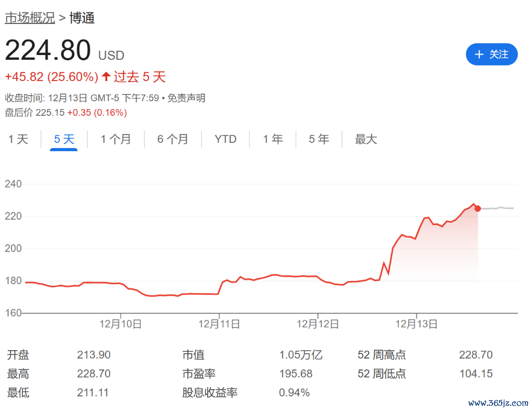Image resolution: width=532 pixels, height=411 pixels.
Task: Click the +45.82 (25.60%) change text
Action: coord(51,77)
